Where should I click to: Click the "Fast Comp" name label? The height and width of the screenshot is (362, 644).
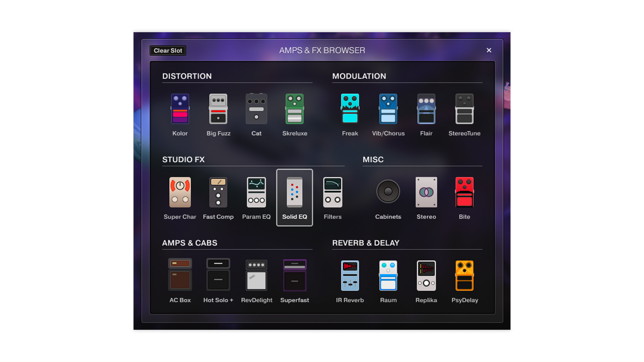[218, 217]
